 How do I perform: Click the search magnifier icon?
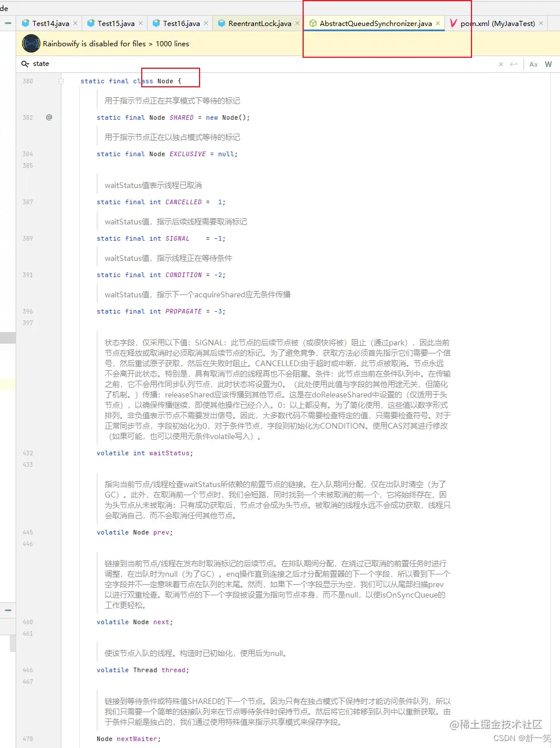tap(25, 64)
